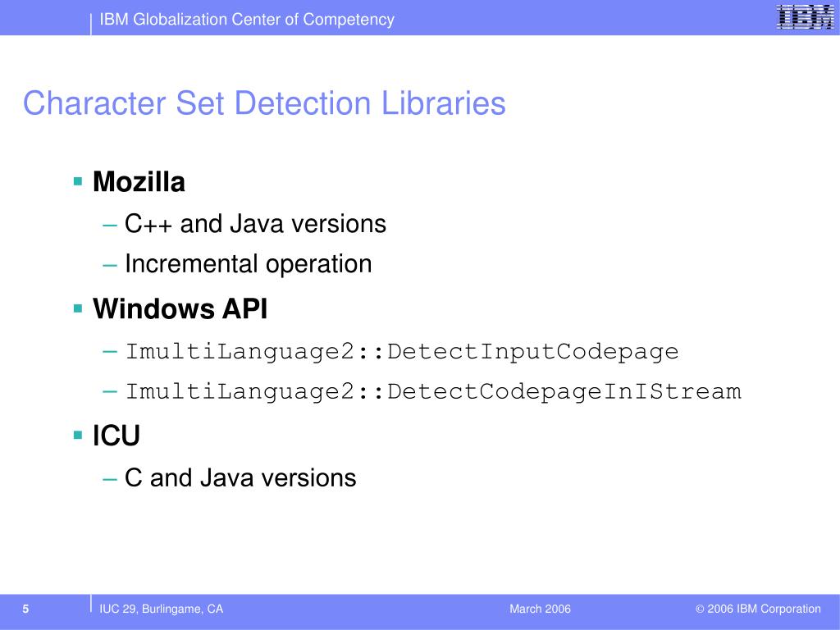This screenshot has height=630, width=840.
Task: Click the C++ and Java versions line
Action: 255,223
